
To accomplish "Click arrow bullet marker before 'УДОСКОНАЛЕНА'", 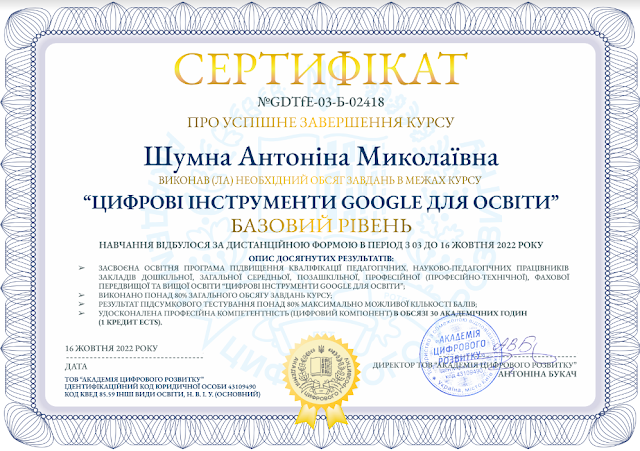I will tap(82, 313).
